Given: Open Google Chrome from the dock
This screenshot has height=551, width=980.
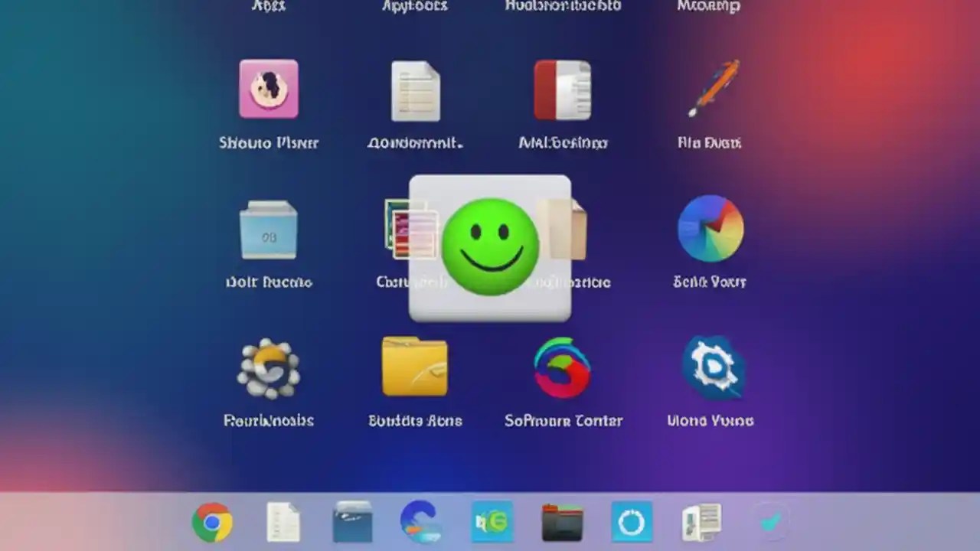Looking at the screenshot, I should pos(212,521).
